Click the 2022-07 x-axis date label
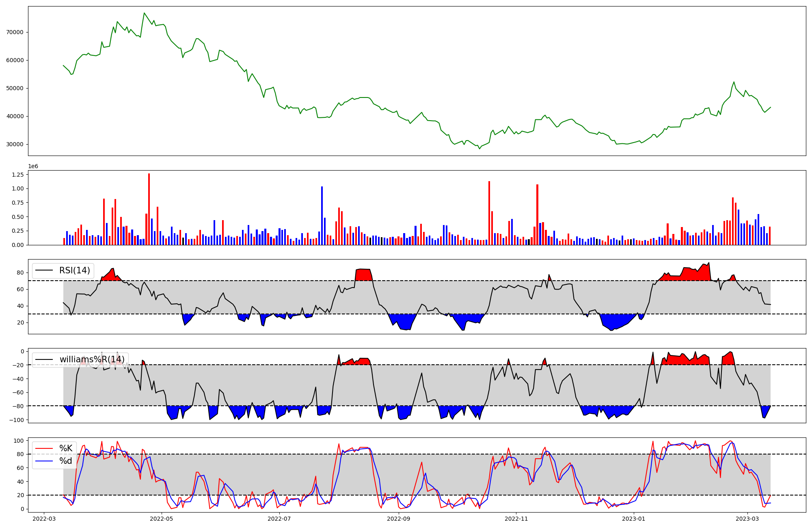 280,519
